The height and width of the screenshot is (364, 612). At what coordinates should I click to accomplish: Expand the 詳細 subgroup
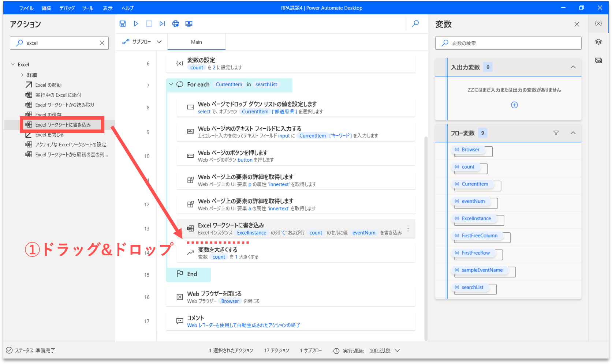(22, 75)
